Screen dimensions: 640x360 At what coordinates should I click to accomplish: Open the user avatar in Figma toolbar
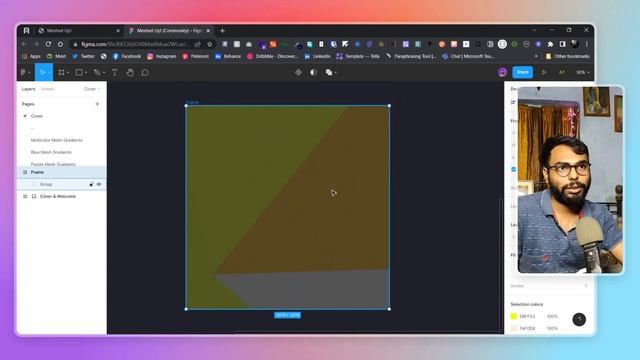pyautogui.click(x=502, y=72)
